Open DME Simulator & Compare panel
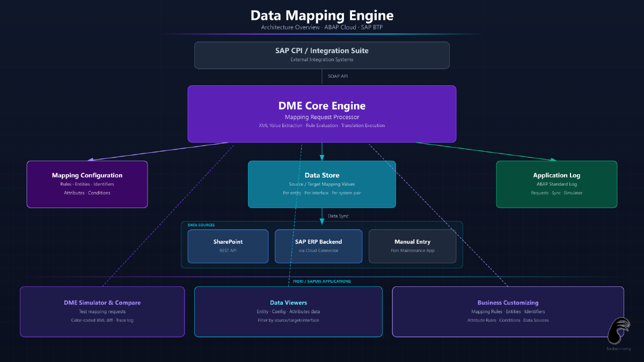This screenshot has height=362, width=644. point(102,312)
